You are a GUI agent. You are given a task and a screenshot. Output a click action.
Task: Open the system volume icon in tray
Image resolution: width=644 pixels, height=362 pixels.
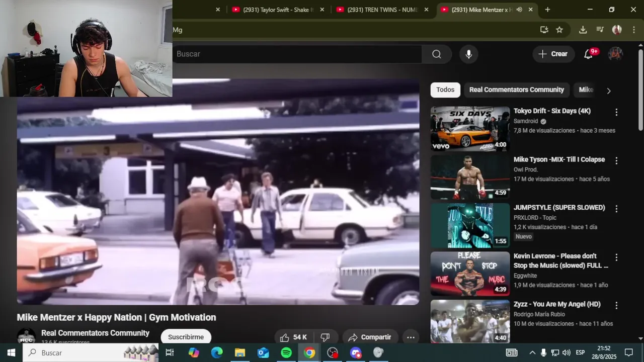[567, 353]
